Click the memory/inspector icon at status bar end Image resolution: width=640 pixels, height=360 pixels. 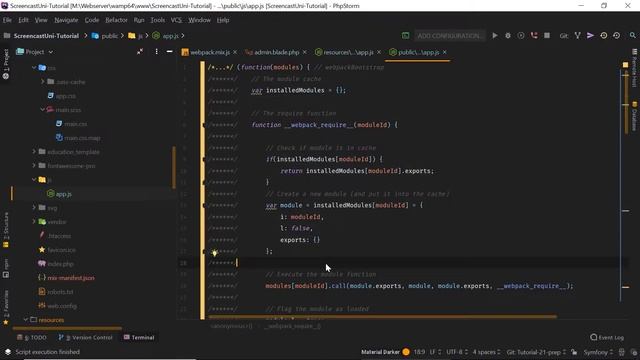633,352
